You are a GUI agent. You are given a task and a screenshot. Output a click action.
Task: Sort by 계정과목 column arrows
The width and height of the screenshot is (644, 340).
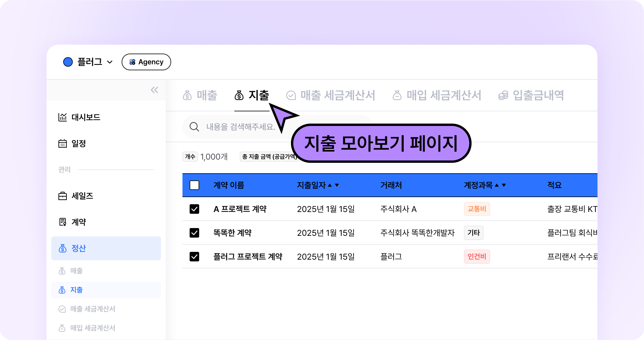click(x=500, y=185)
